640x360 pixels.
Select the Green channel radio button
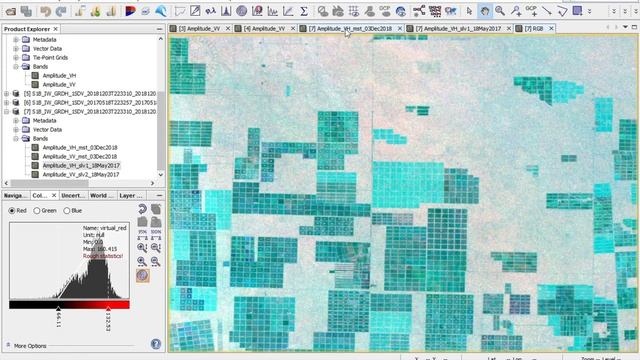pos(37,211)
